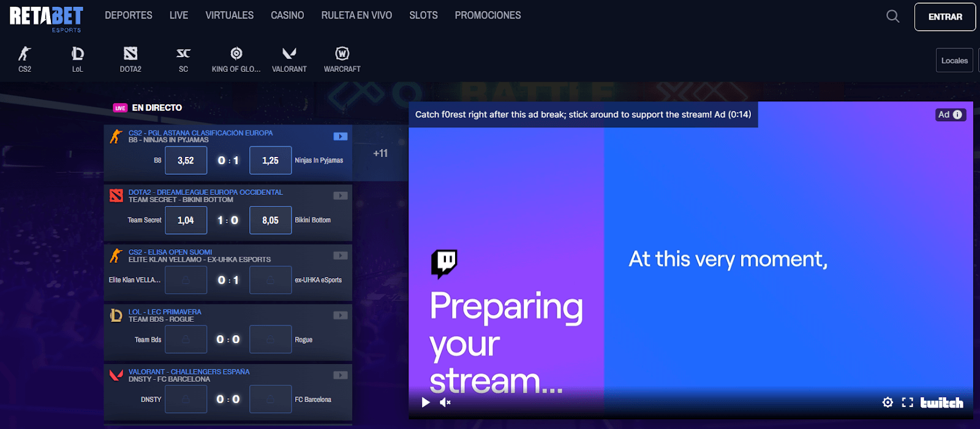Open Ruleta en Vivo
Image resolution: width=980 pixels, height=429 pixels.
coord(356,15)
